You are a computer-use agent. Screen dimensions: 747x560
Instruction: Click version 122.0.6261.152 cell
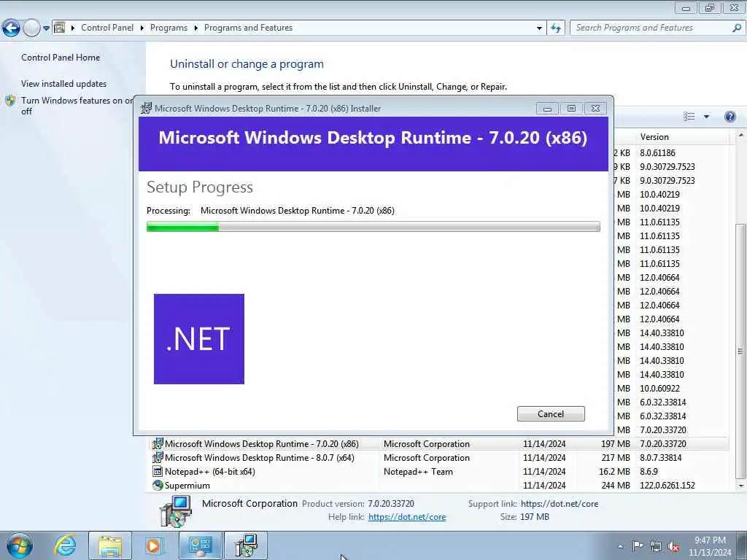[667, 485]
